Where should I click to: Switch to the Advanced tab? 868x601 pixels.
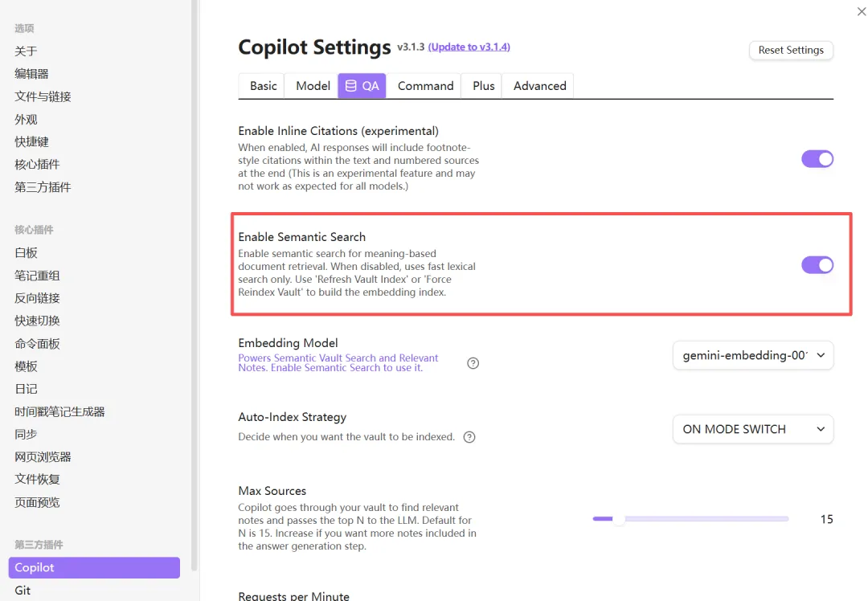pos(539,86)
